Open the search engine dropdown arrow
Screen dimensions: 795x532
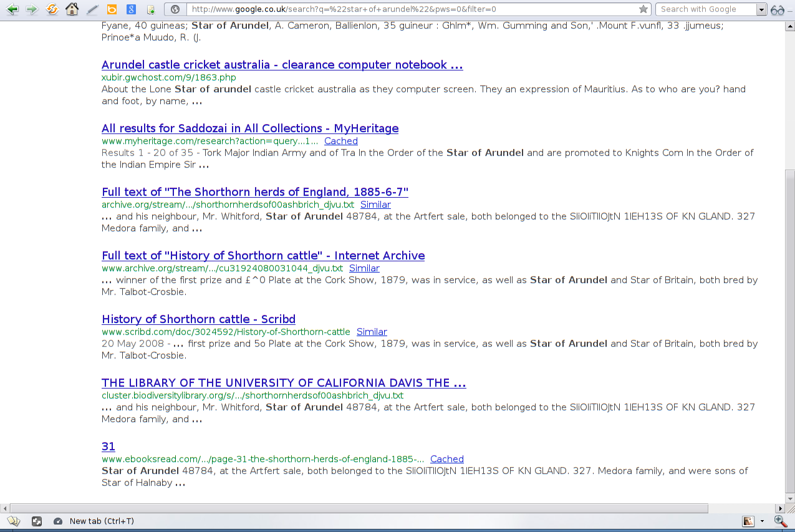[761, 9]
